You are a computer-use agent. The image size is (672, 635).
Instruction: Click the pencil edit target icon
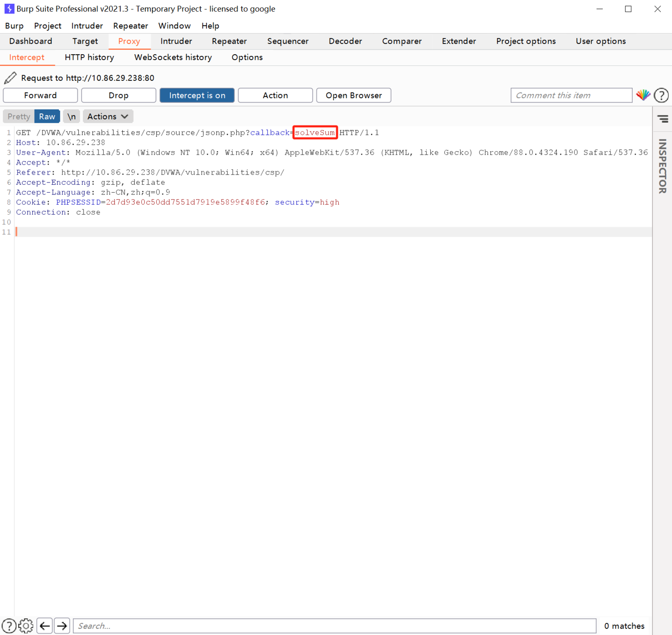pyautogui.click(x=10, y=78)
